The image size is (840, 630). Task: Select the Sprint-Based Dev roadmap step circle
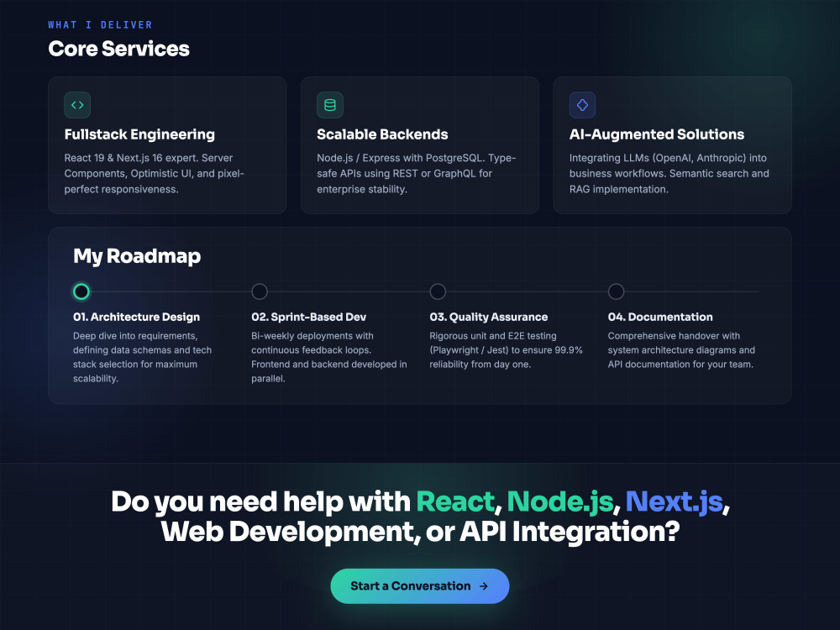coord(260,291)
